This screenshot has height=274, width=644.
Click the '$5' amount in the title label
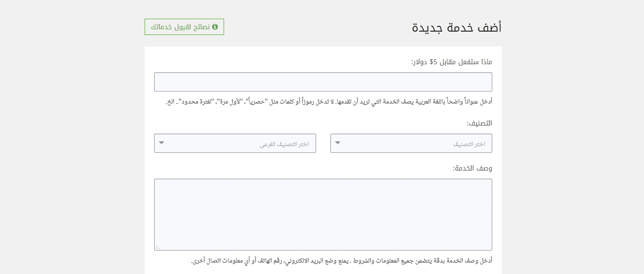pos(433,62)
